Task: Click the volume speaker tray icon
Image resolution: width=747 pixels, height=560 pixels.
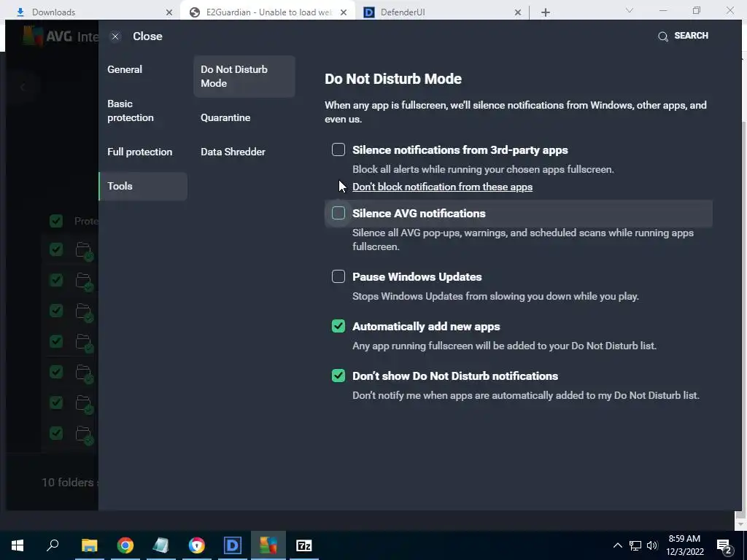Action: (x=652, y=545)
